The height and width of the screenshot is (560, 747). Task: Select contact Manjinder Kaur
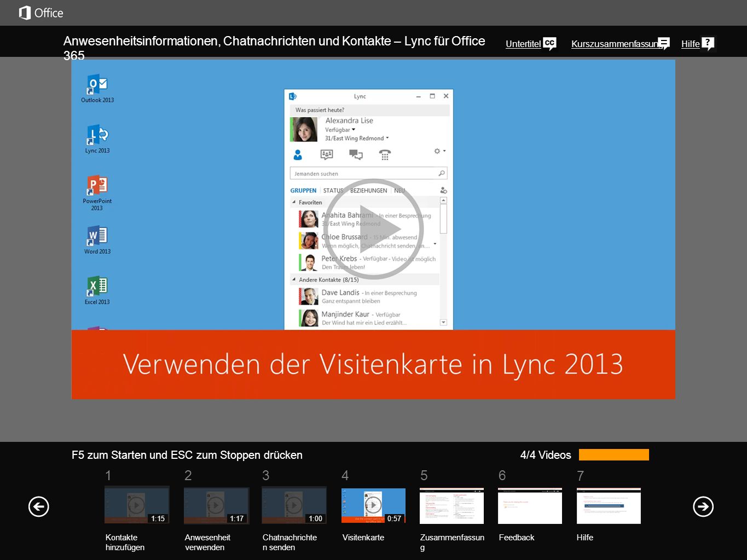click(x=364, y=318)
